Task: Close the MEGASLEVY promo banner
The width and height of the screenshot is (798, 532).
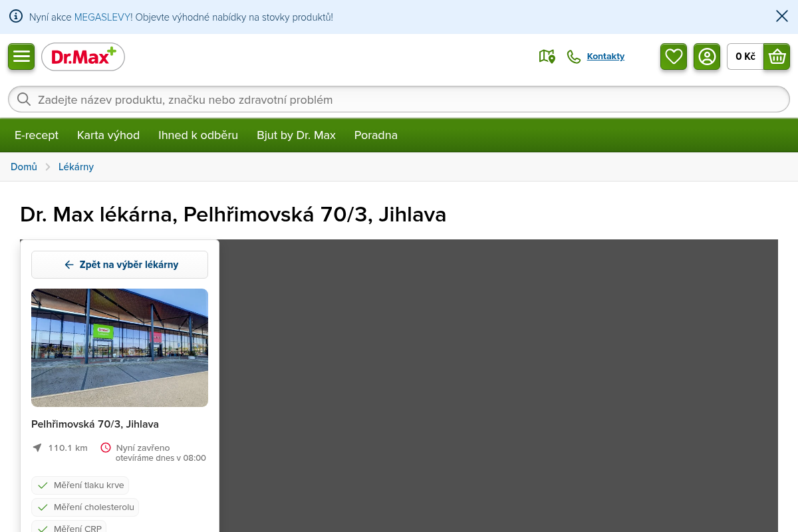Action: tap(782, 17)
